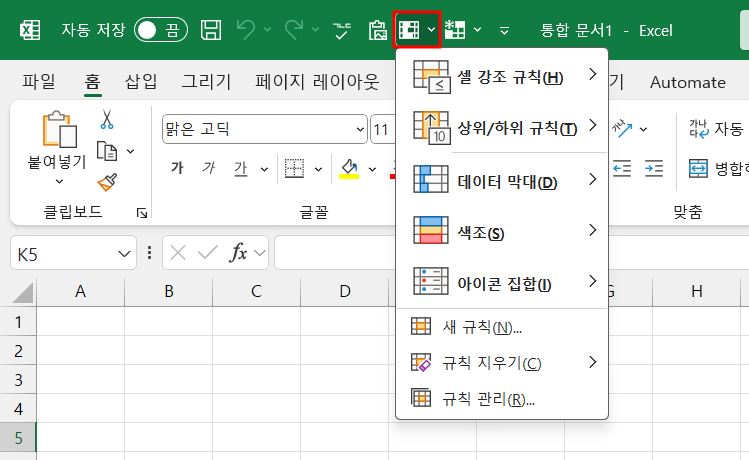Viewport: 749px width, 460px height.
Task: Expand the 붙여넣기 paste options arrow
Action: coord(59,182)
